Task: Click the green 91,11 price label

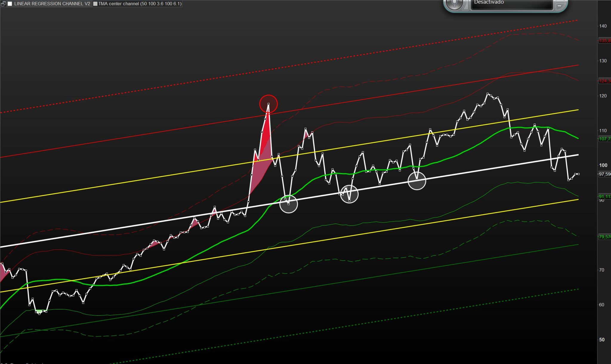Action: coord(604,196)
